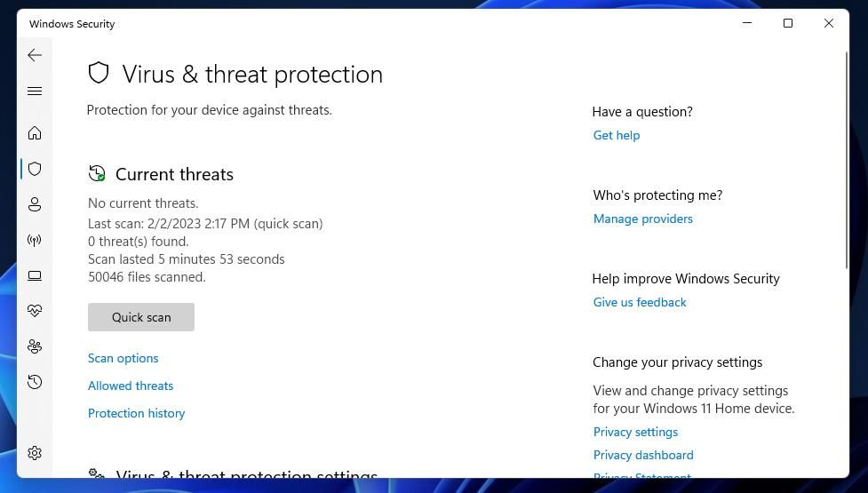Open Device performance & health heart icon
Image resolution: width=868 pixels, height=493 pixels.
35,310
